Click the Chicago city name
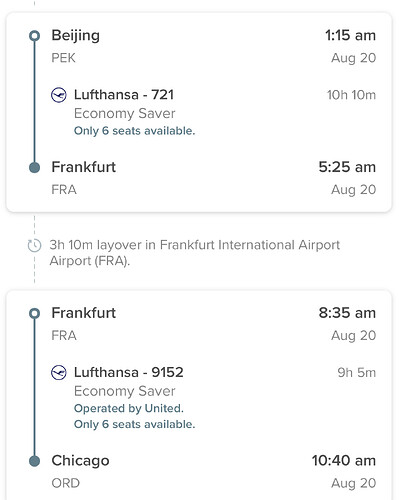The height and width of the screenshot is (500, 399). click(80, 461)
